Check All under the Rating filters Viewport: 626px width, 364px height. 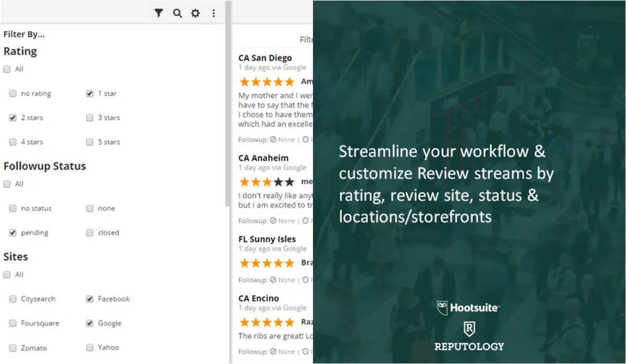pos(7,69)
